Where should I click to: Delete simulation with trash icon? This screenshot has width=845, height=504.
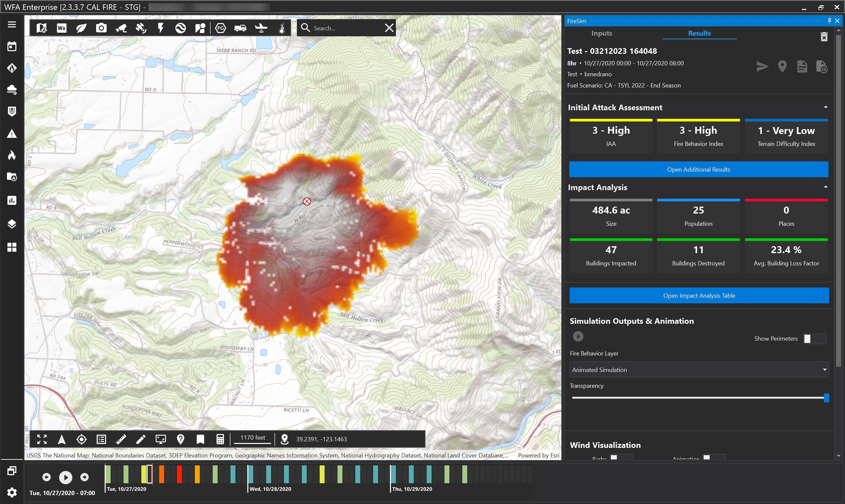tap(824, 37)
